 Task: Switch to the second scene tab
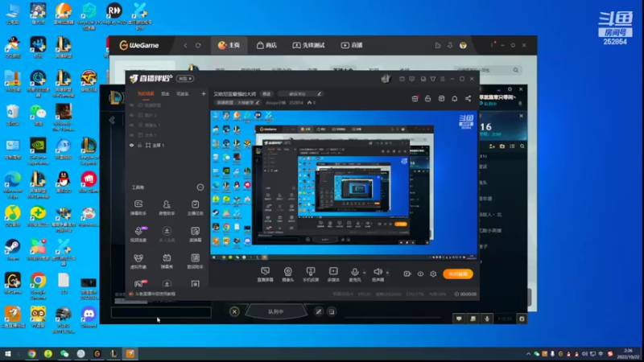[165, 94]
